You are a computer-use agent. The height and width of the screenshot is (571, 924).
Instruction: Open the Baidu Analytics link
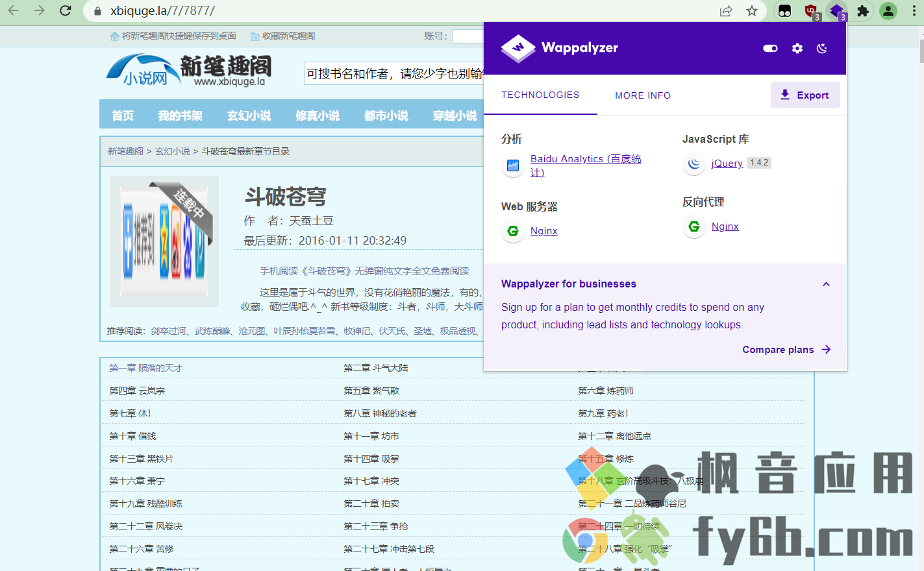586,165
